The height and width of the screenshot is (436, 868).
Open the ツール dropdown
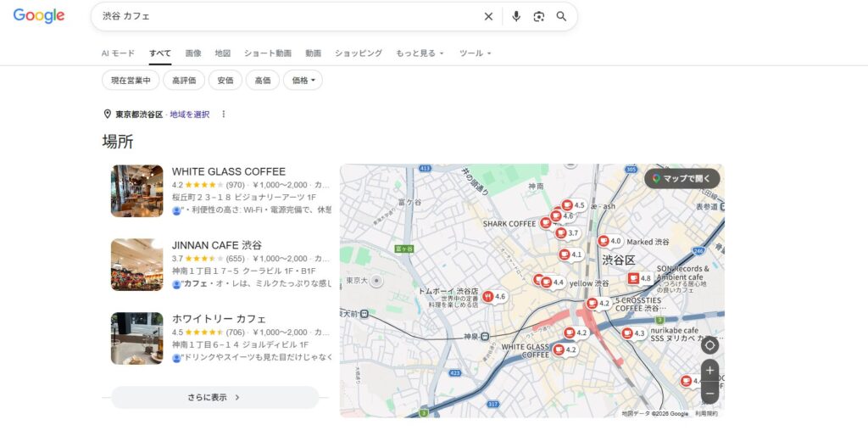tap(475, 53)
